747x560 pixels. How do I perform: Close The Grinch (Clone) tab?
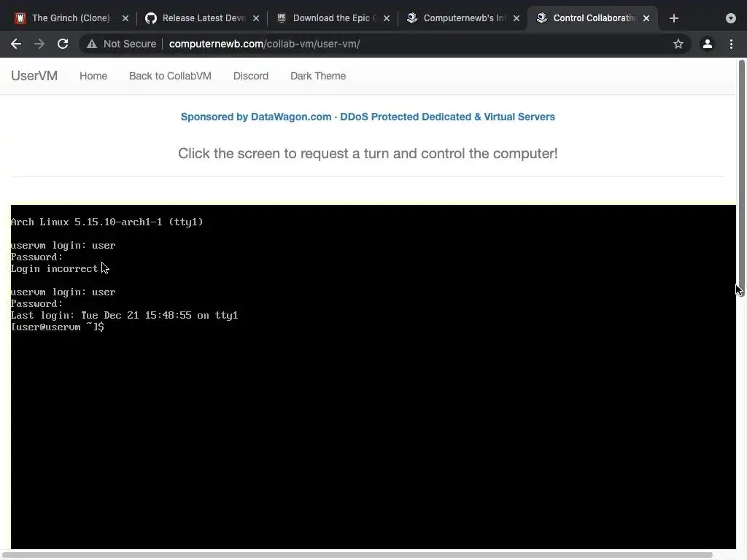(125, 18)
